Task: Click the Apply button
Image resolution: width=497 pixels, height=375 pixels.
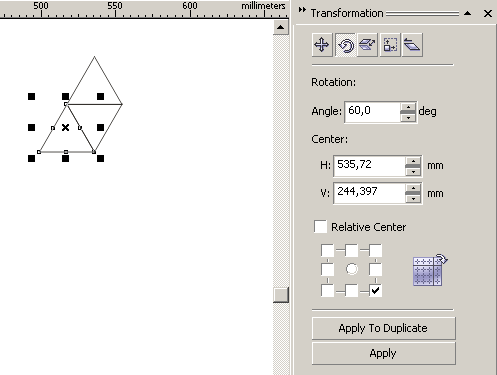Action: click(x=383, y=353)
